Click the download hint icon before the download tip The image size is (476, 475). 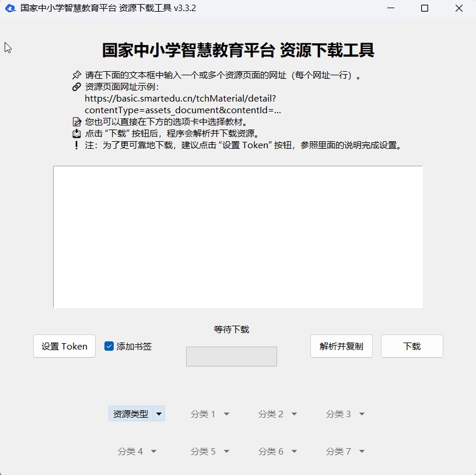coord(76,134)
